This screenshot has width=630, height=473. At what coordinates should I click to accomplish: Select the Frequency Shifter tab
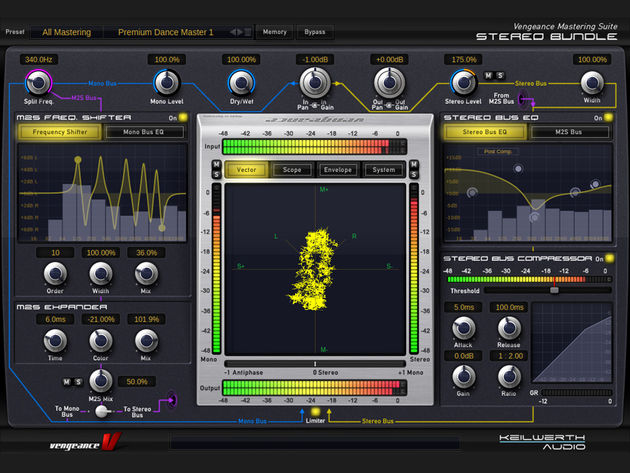point(59,132)
